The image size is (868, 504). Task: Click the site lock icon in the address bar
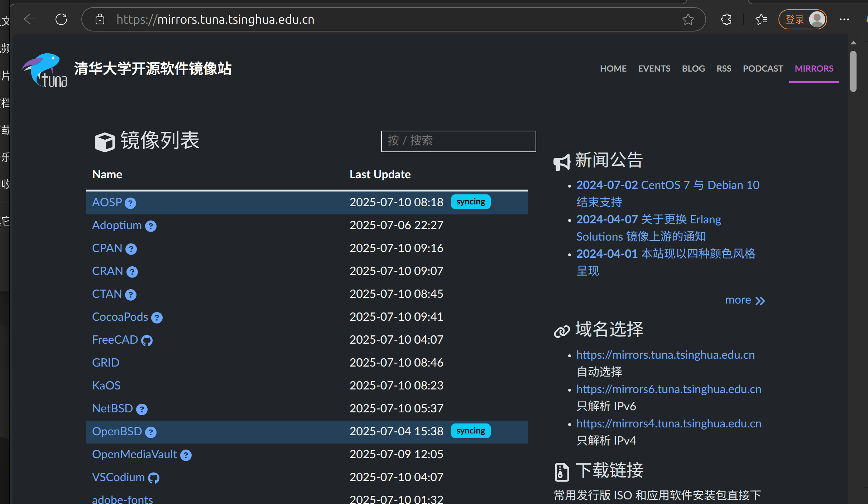(100, 19)
